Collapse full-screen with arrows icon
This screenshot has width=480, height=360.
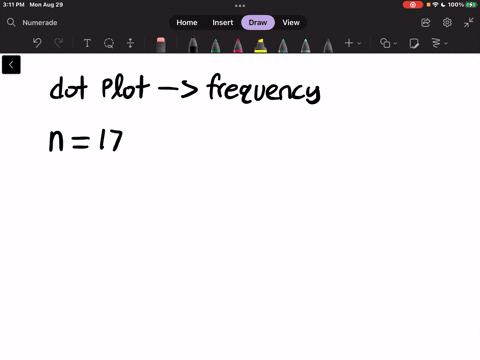[x=468, y=22]
